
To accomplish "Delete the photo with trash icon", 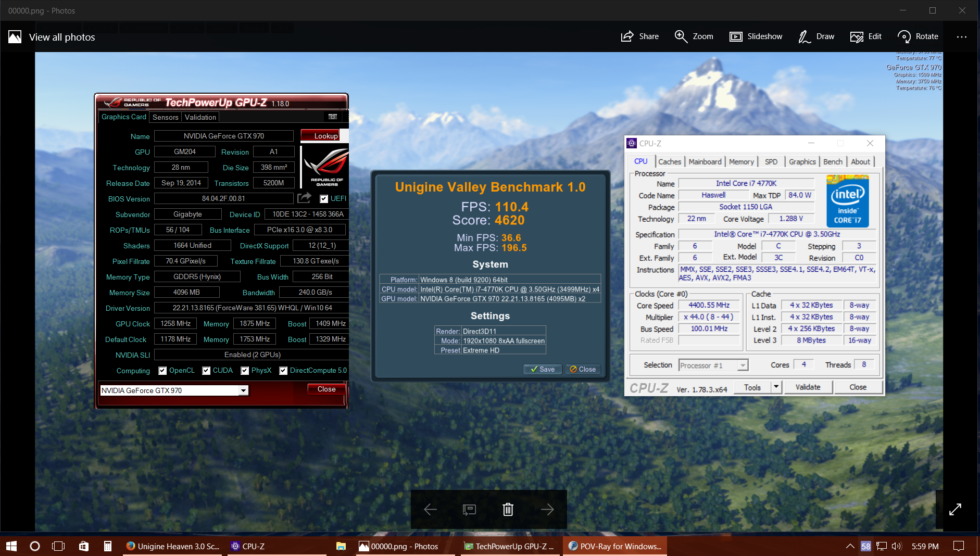I will pyautogui.click(x=508, y=509).
